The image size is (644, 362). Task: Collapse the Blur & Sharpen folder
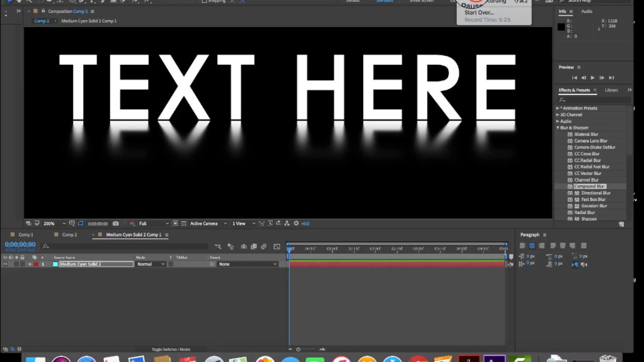tap(557, 128)
